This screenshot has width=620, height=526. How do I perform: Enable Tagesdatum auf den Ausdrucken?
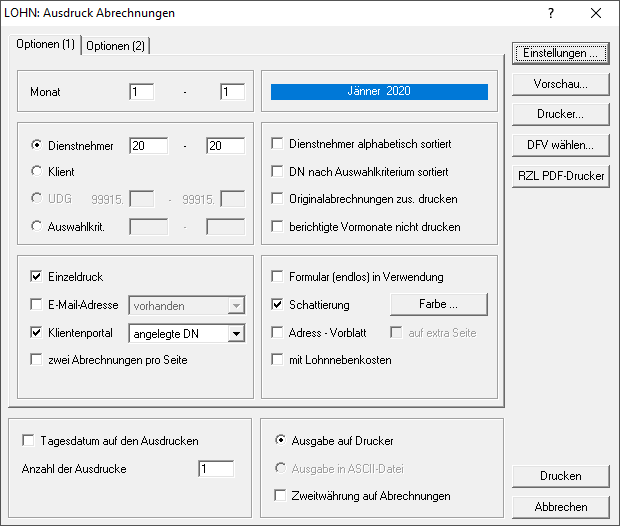coord(27,440)
